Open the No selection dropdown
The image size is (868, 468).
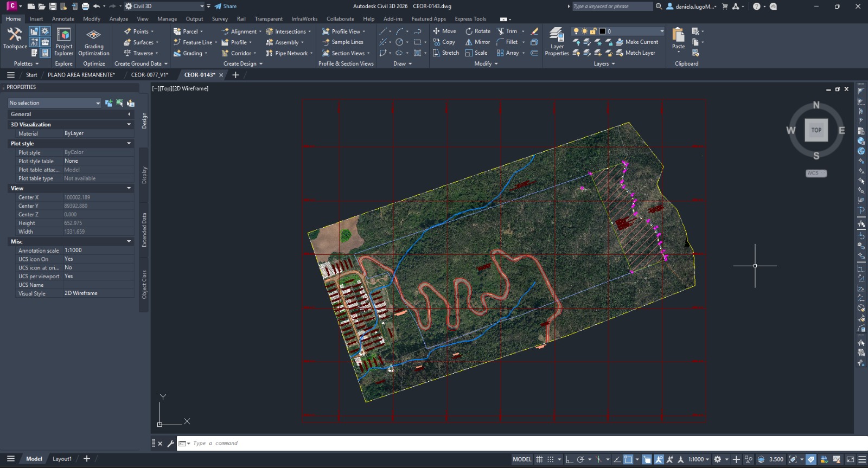[54, 103]
